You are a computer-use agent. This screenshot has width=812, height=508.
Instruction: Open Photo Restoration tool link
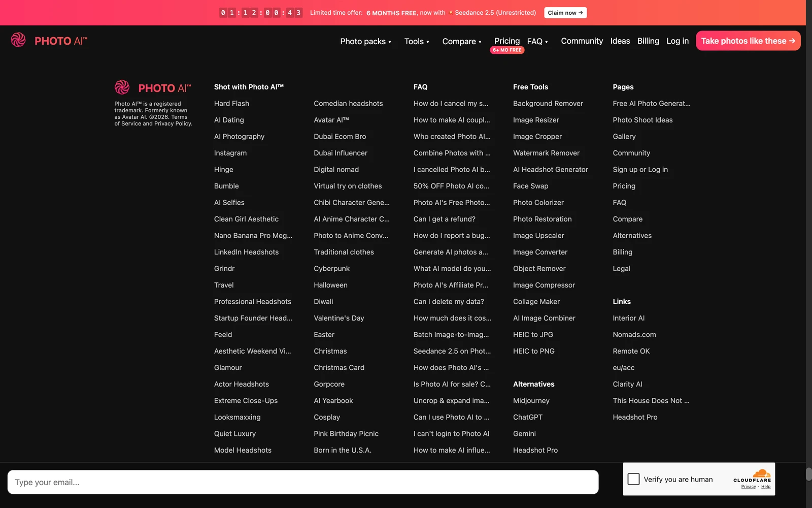pos(542,219)
